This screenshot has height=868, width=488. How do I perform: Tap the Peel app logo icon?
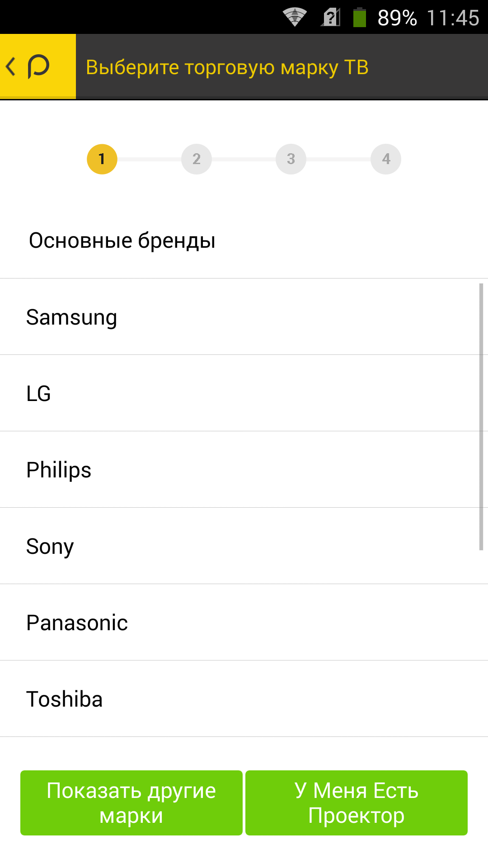38,66
